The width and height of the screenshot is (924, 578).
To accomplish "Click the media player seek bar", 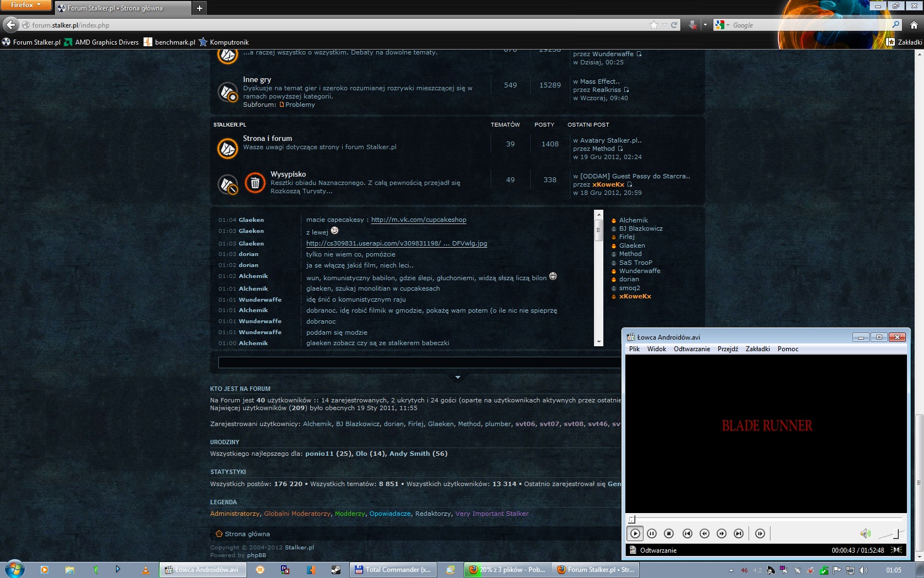I will 766,519.
